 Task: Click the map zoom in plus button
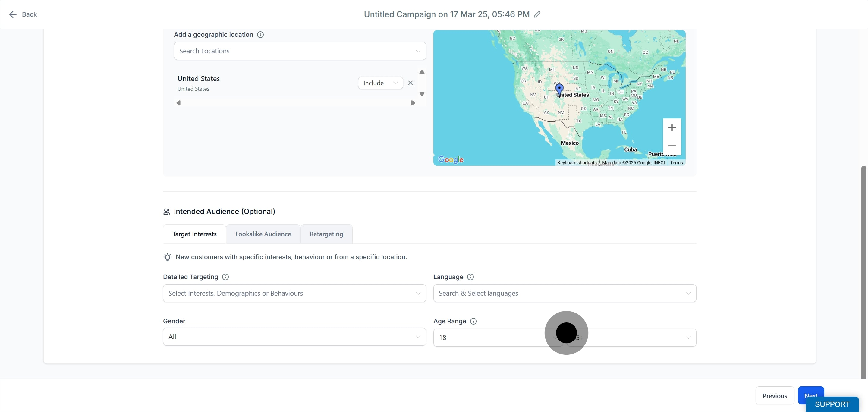[x=671, y=127]
